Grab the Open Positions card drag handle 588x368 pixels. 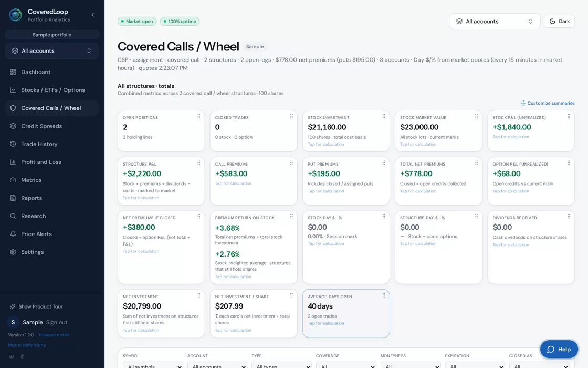pos(199,116)
